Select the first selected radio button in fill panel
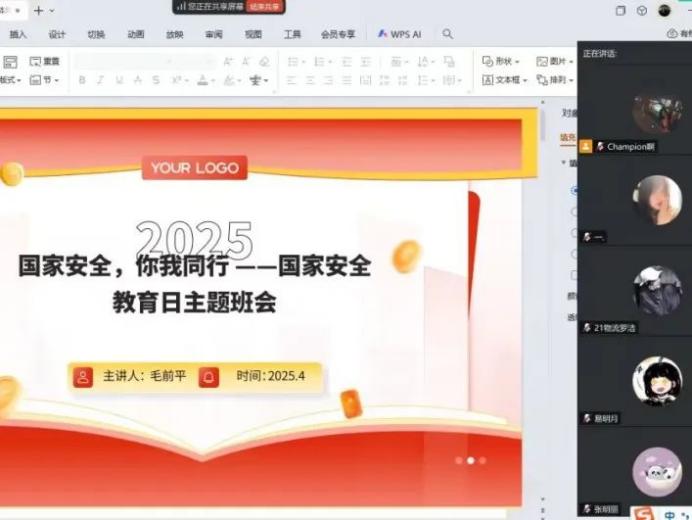The width and height of the screenshot is (692, 520). pyautogui.click(x=574, y=189)
